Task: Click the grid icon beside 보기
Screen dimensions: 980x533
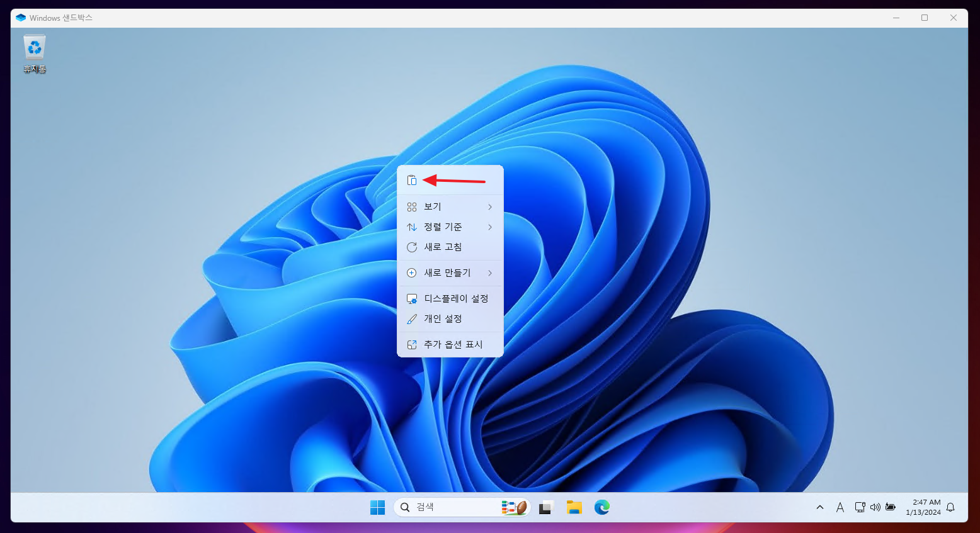Action: point(412,207)
